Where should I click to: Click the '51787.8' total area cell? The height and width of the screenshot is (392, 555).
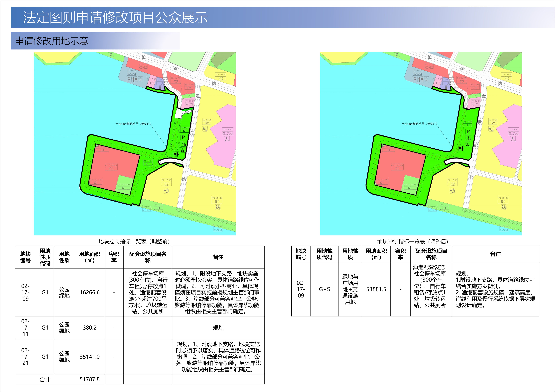90,379
